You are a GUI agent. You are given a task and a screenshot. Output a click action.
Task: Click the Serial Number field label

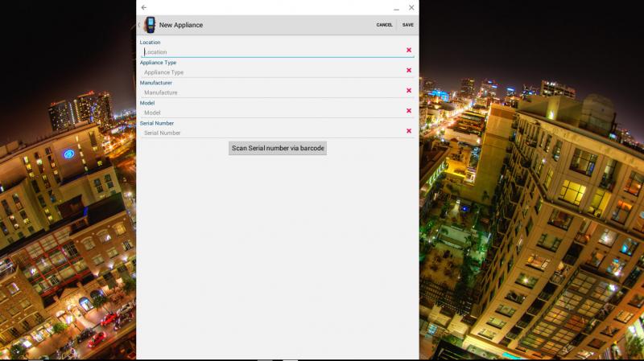click(157, 123)
